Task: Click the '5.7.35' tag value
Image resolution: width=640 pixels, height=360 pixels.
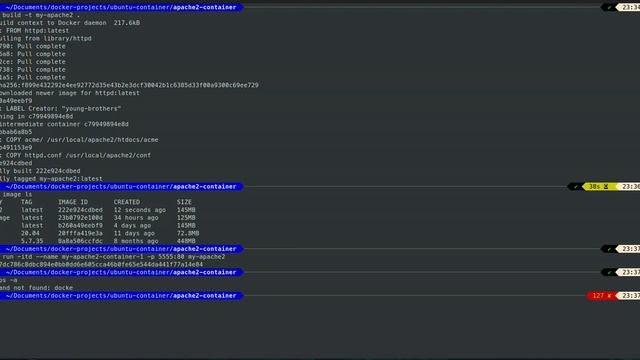Action: [32, 241]
